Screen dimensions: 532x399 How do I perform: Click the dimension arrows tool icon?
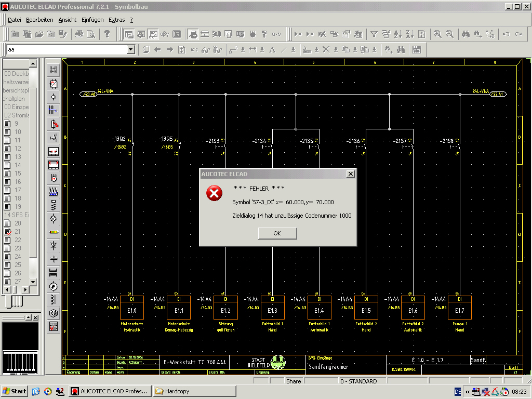tap(252, 50)
